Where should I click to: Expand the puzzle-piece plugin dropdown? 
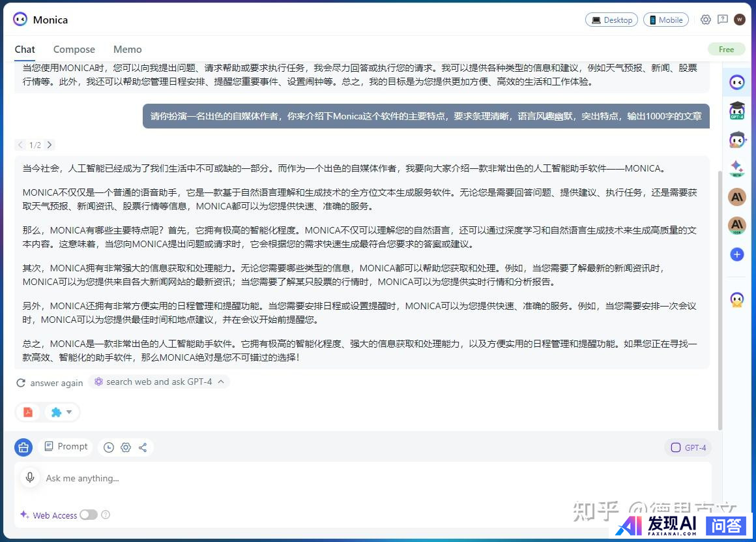tap(63, 412)
